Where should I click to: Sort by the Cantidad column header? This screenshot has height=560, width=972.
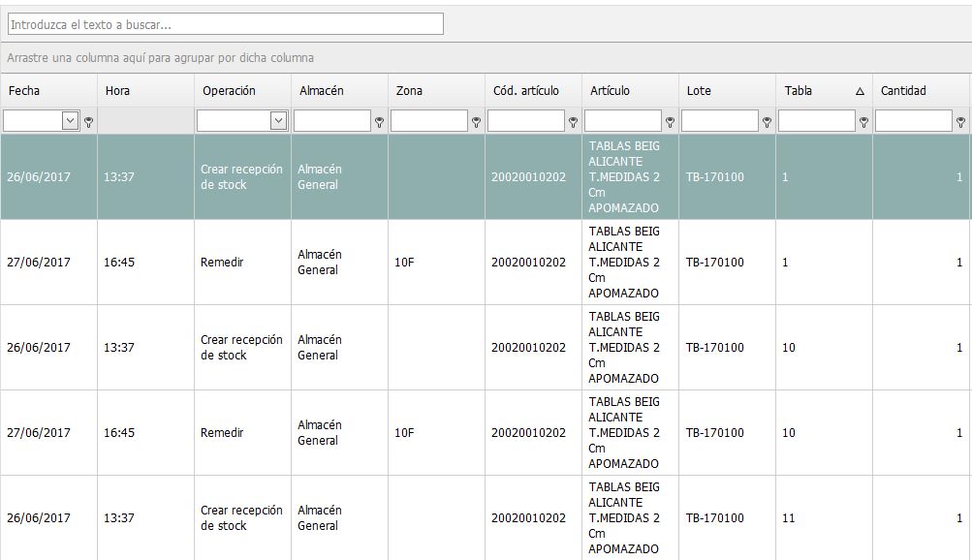(922, 90)
